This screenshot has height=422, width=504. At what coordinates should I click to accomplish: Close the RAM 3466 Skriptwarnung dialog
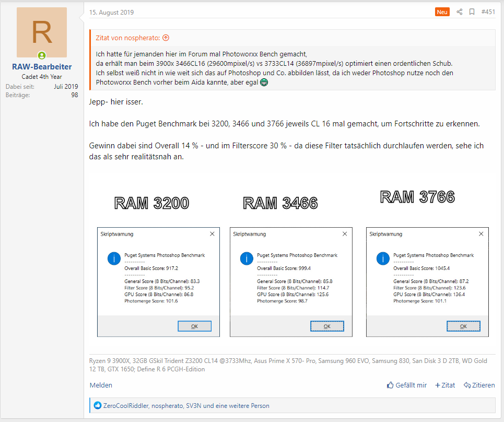[345, 234]
